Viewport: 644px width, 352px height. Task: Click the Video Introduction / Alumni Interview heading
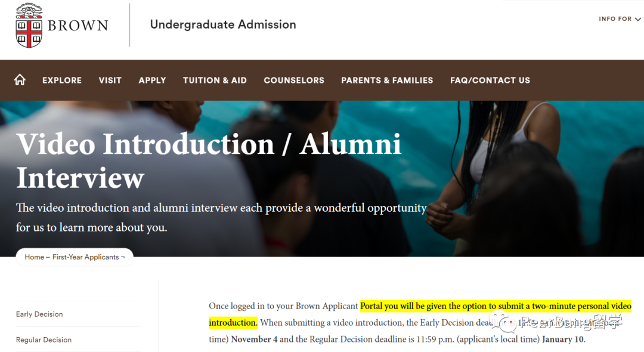(209, 161)
